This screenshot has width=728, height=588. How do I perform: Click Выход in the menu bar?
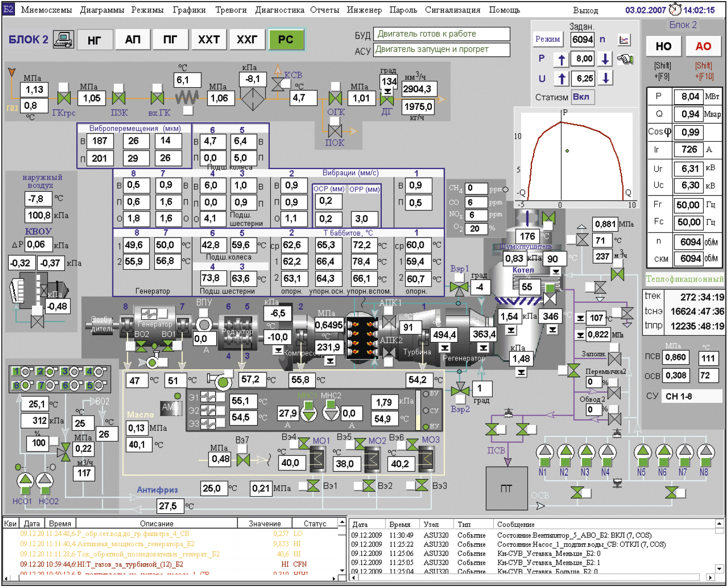point(586,10)
